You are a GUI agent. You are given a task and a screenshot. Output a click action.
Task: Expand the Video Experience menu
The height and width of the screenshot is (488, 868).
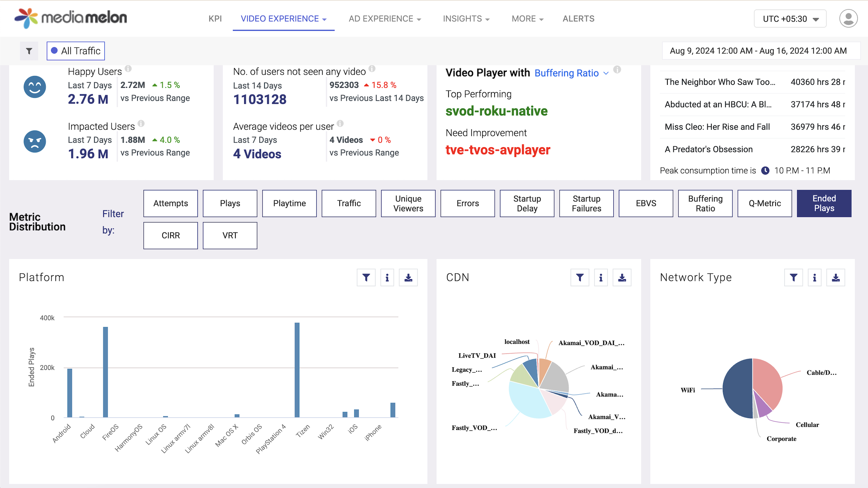tap(284, 18)
